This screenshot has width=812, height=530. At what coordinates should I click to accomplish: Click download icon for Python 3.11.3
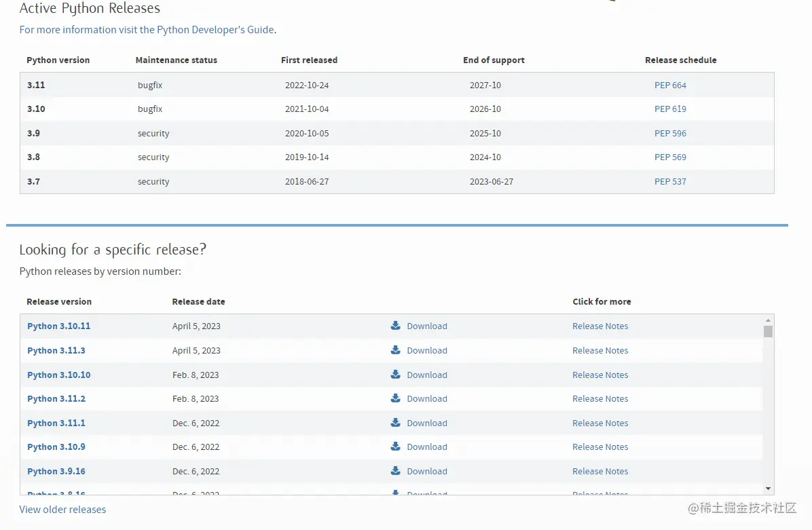(395, 350)
